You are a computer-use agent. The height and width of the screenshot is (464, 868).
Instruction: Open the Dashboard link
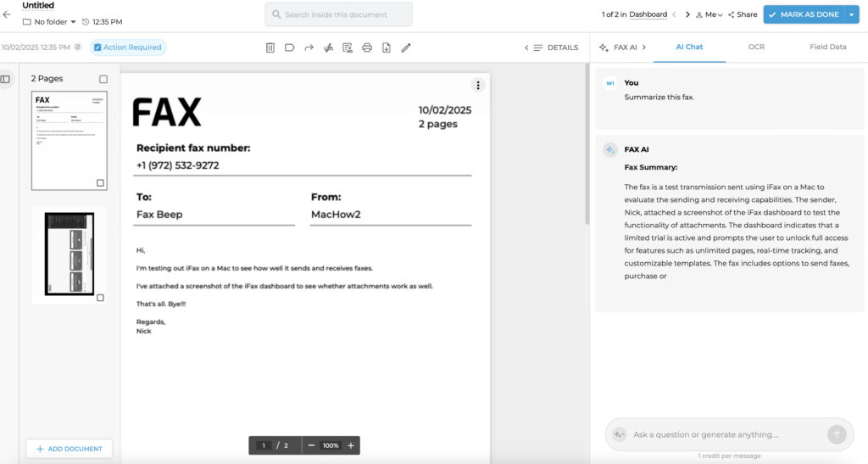648,14
